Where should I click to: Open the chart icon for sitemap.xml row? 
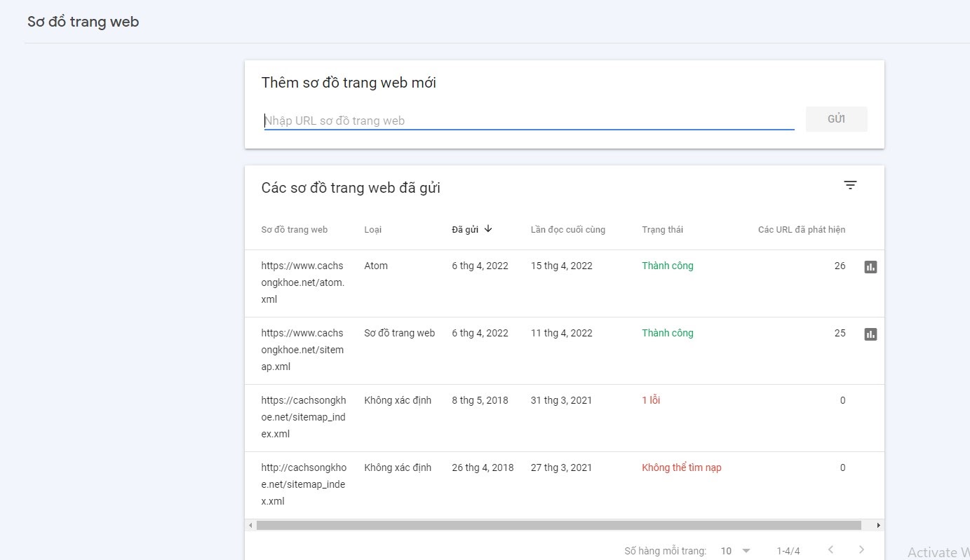870,334
